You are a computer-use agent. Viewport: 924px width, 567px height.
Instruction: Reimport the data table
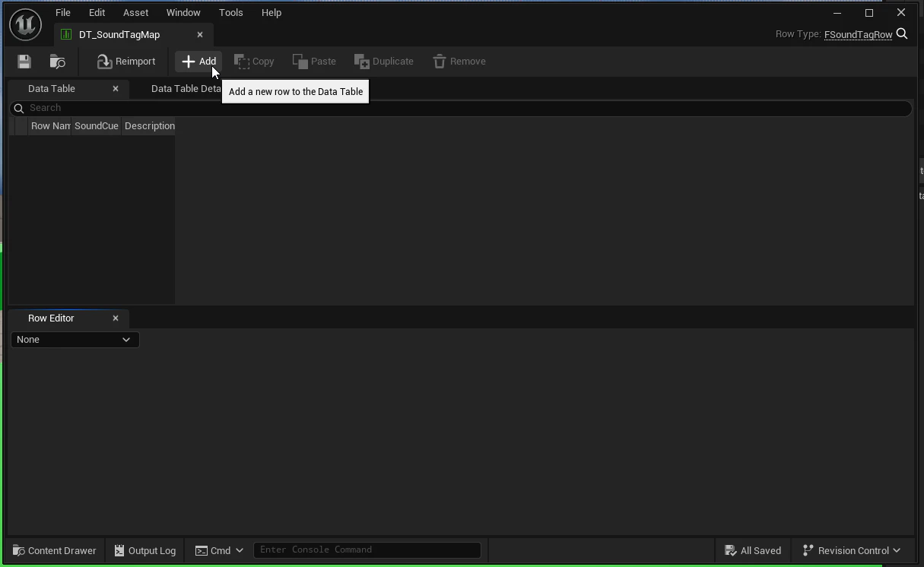tap(126, 62)
